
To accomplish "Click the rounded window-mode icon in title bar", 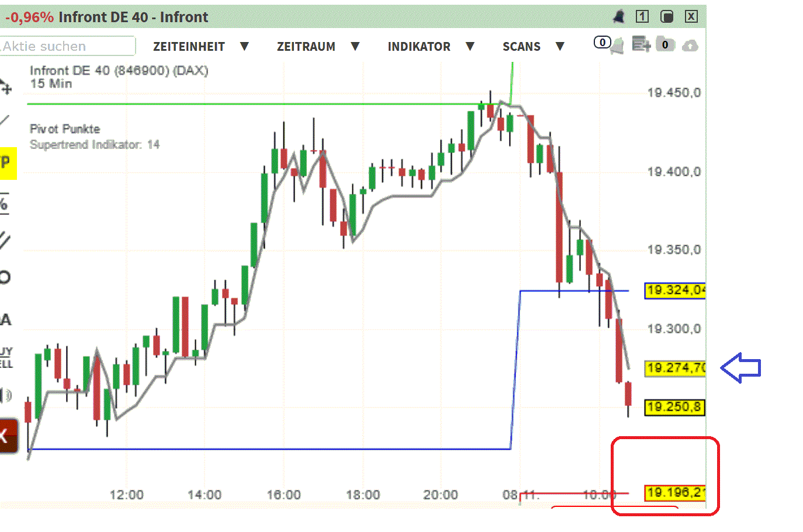I will click(667, 16).
